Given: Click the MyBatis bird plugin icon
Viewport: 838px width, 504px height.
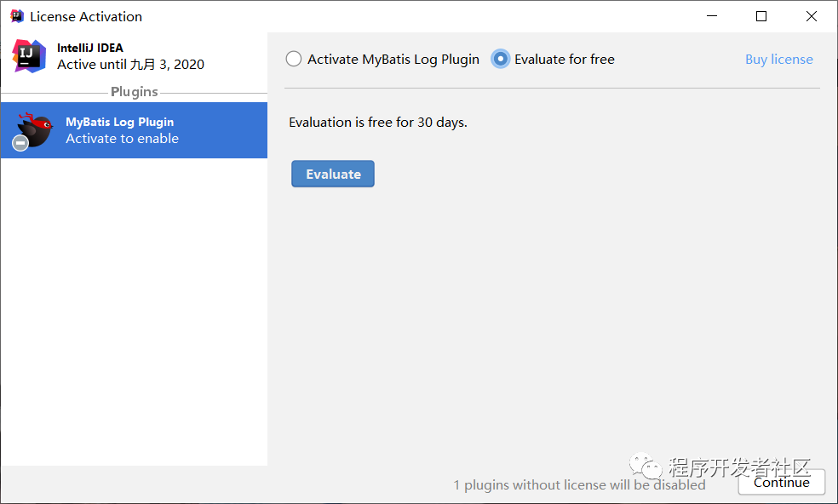Looking at the screenshot, I should click(35, 129).
